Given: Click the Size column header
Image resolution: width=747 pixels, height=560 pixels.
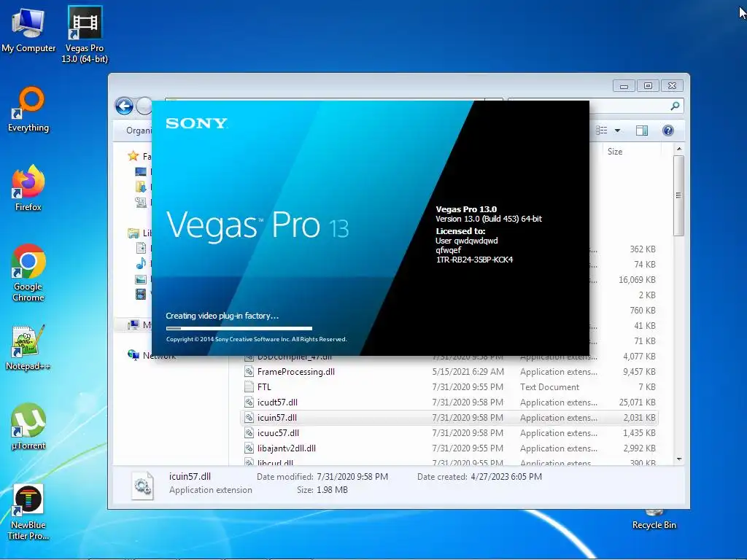Looking at the screenshot, I should (614, 152).
